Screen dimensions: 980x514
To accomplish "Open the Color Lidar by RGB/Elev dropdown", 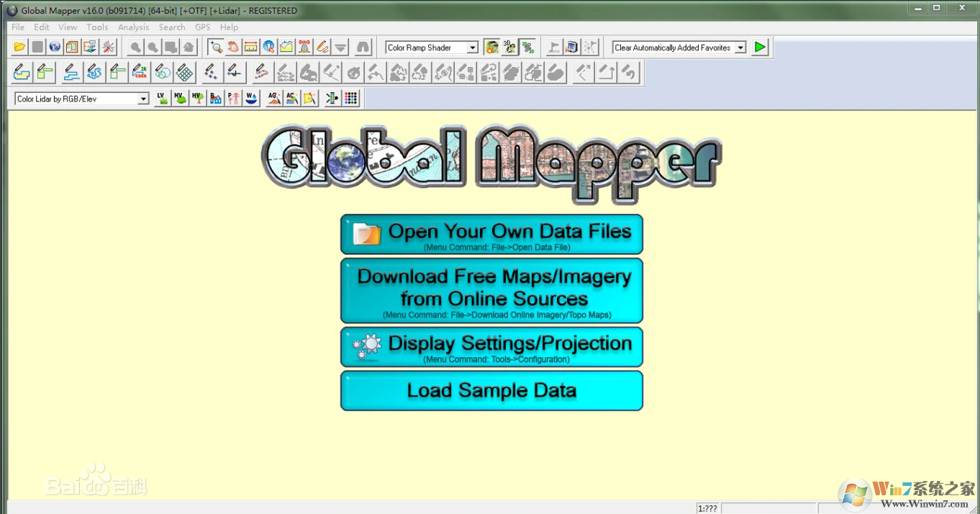I will pyautogui.click(x=142, y=97).
